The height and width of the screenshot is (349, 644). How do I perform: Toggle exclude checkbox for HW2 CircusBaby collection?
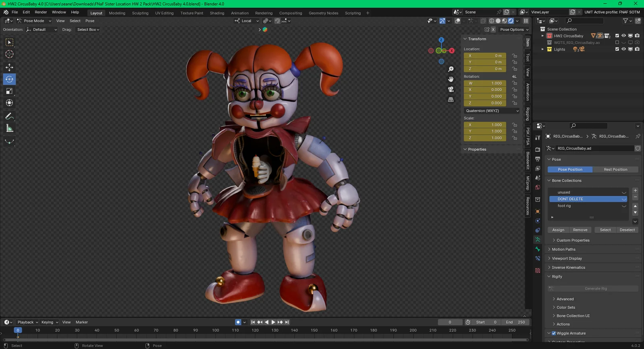click(617, 36)
